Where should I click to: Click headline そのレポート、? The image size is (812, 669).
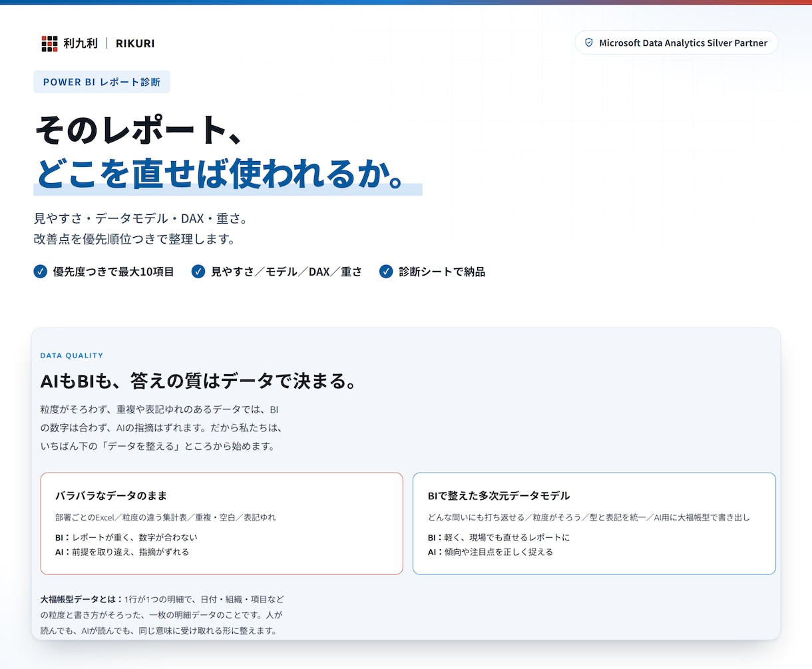pyautogui.click(x=138, y=130)
